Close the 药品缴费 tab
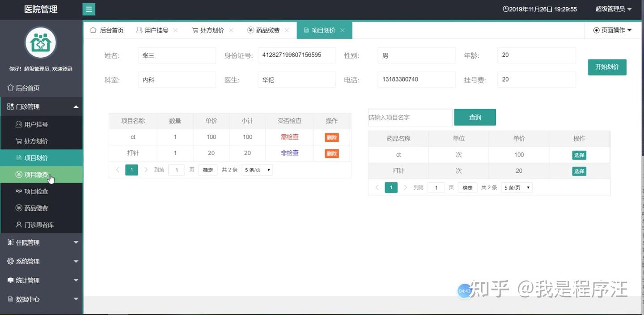This screenshot has width=644, height=315. 287,30
